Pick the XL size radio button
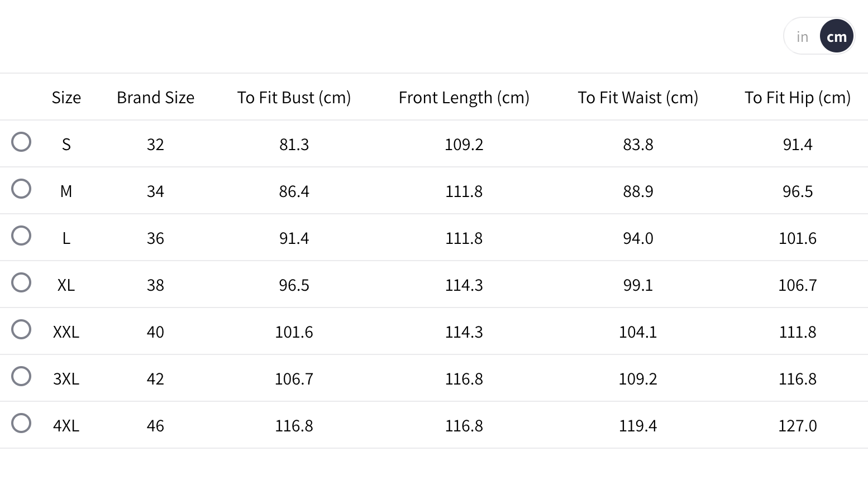 coord(21,282)
